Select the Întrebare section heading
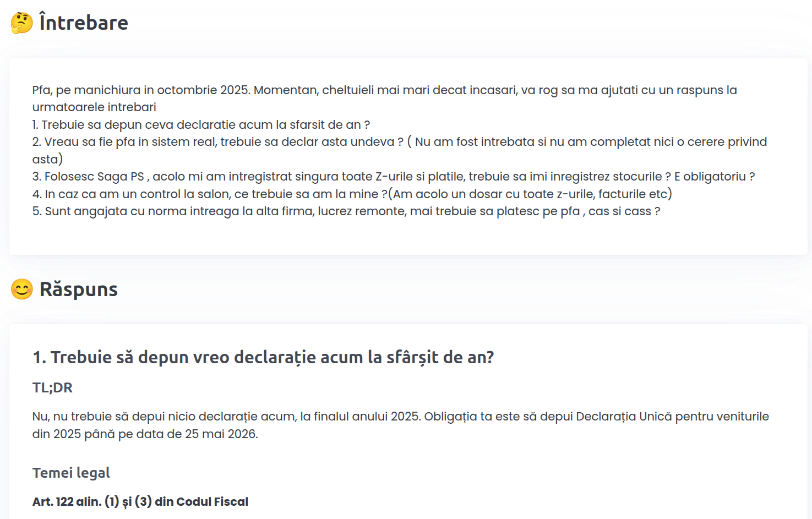The width and height of the screenshot is (812, 519). coord(83,23)
